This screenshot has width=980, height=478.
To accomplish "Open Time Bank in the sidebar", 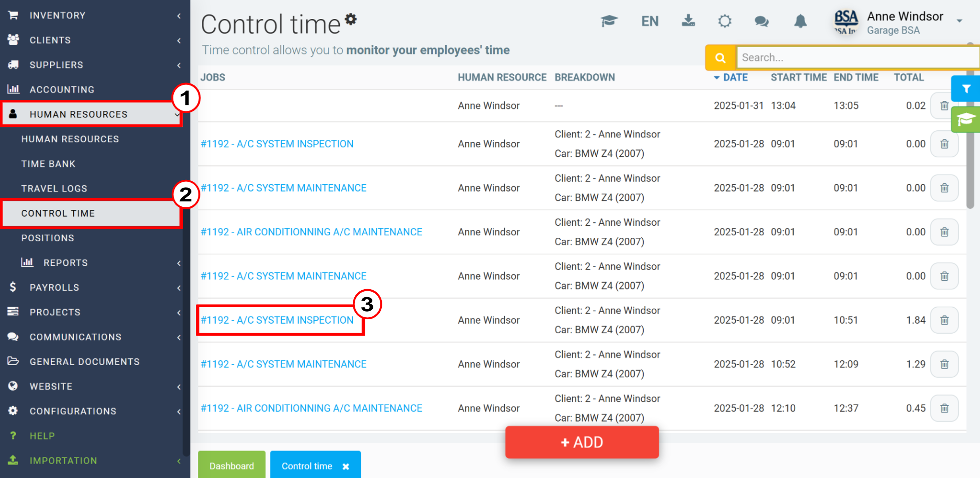I will (48, 164).
